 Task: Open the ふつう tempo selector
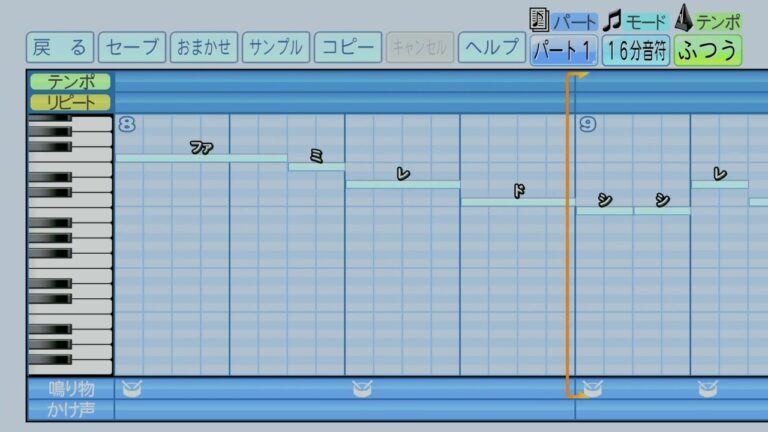(x=708, y=50)
